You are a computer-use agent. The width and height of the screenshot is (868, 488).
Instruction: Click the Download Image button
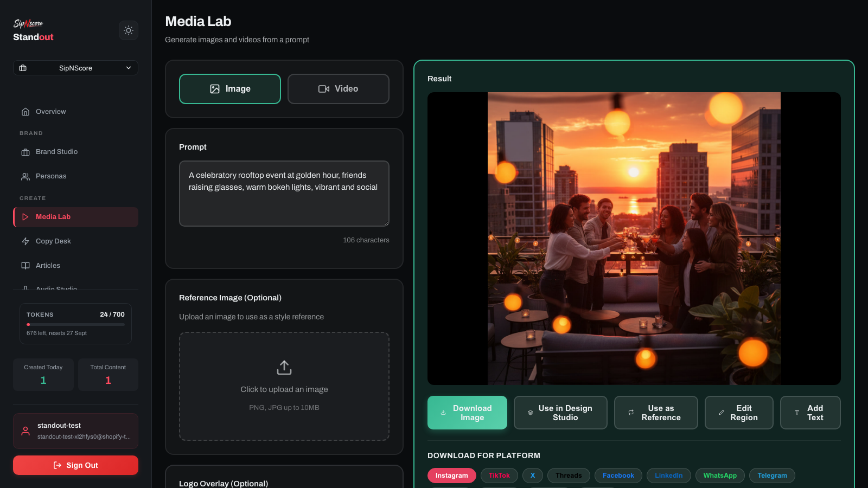[x=467, y=413]
